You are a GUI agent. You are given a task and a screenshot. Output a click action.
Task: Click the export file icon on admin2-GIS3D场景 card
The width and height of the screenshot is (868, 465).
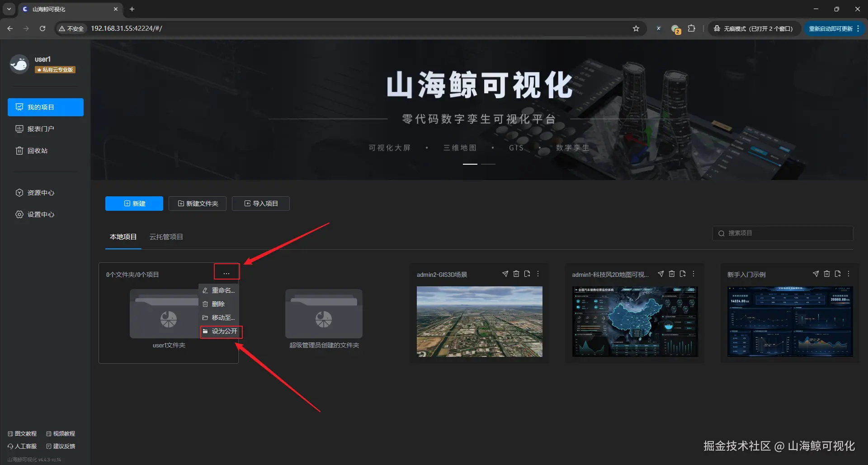527,274
